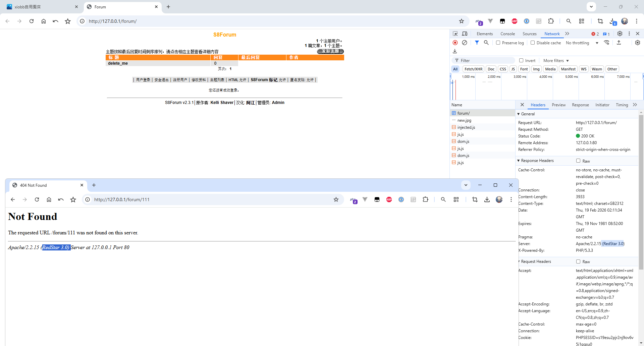Image resolution: width=644 pixels, height=346 pixels.
Task: Open network conditions wifi icon
Action: (606, 43)
